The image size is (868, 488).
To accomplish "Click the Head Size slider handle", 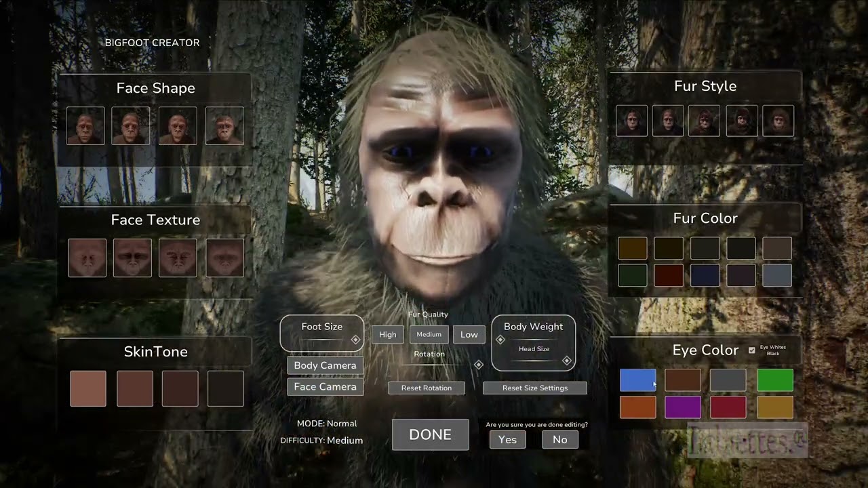I will click(x=567, y=361).
